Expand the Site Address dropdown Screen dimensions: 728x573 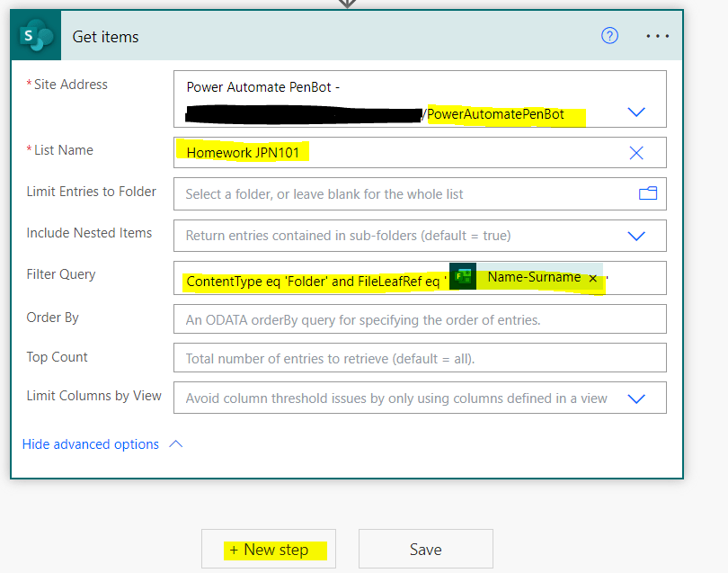tap(636, 112)
